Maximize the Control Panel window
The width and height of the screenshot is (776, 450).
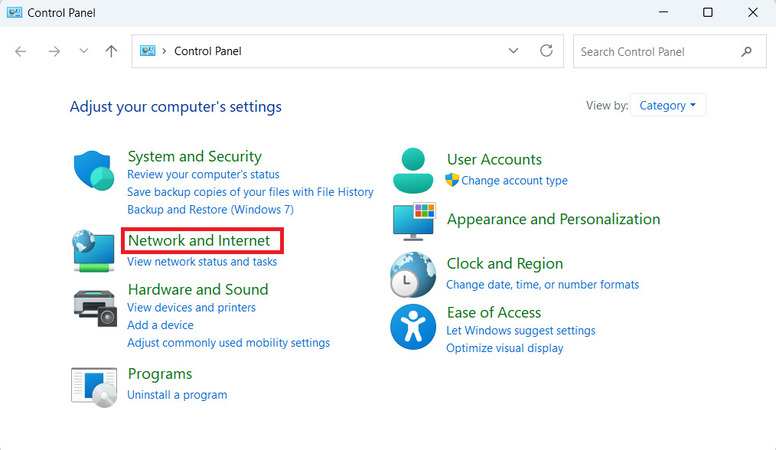pyautogui.click(x=708, y=12)
